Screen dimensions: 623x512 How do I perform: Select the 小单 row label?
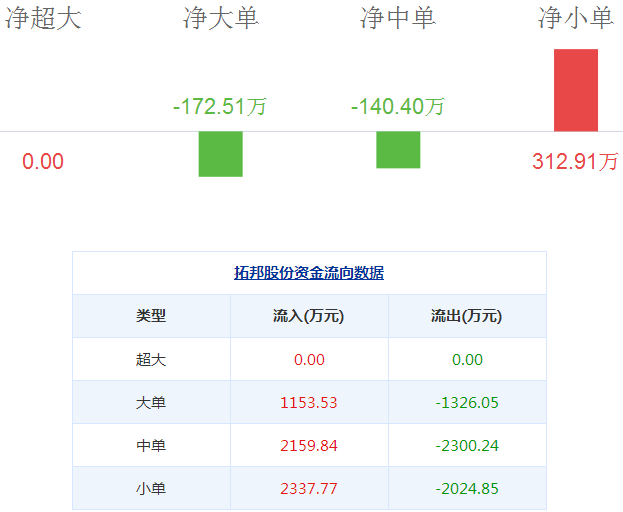pos(151,489)
